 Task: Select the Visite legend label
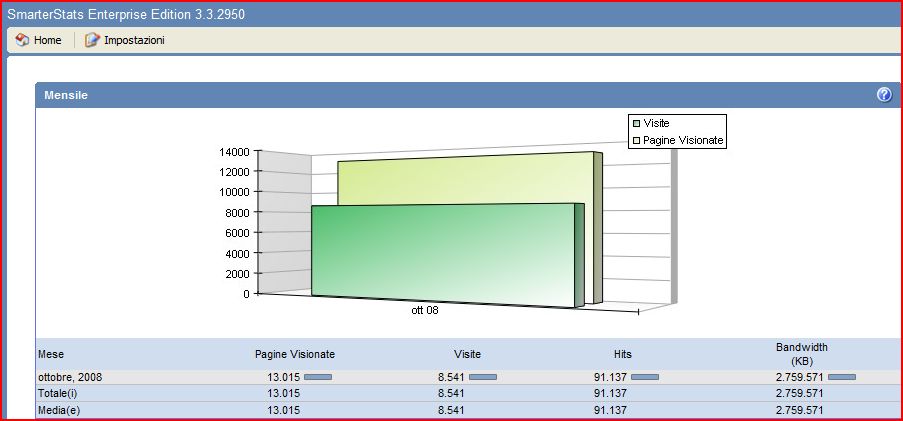(656, 123)
